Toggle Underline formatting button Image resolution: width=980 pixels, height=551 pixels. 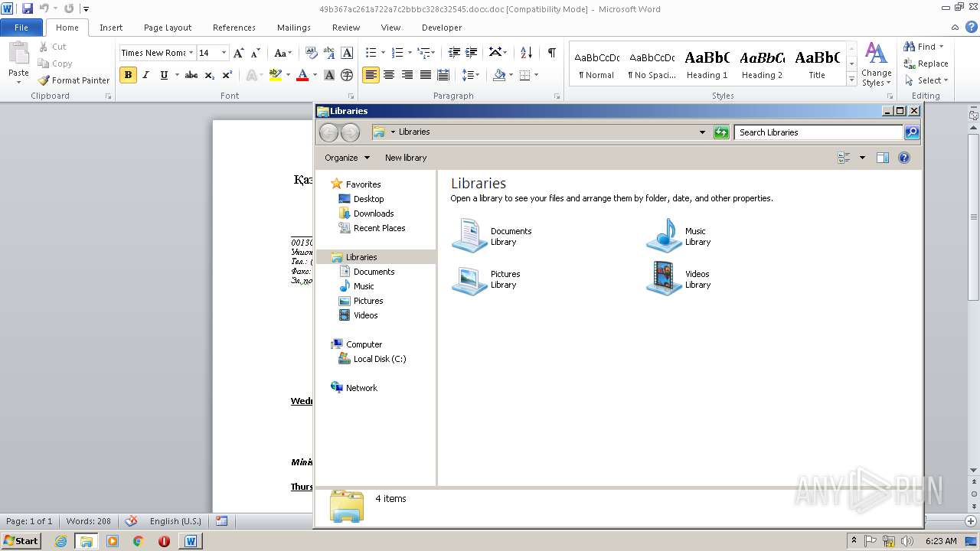click(164, 75)
